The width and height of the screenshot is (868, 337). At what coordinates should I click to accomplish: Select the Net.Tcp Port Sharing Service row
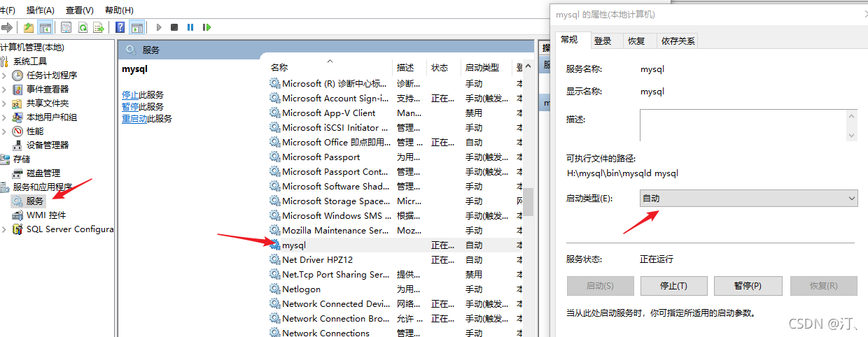397,275
